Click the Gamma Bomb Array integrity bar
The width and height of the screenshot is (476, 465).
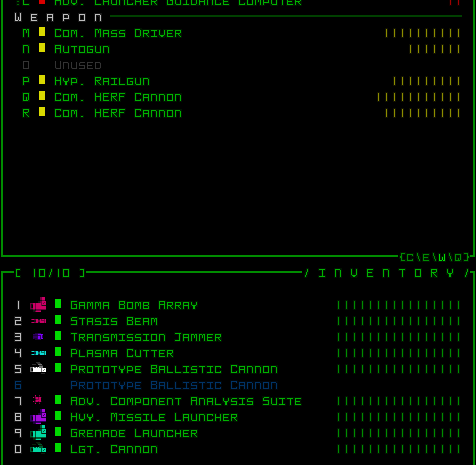pos(399,305)
